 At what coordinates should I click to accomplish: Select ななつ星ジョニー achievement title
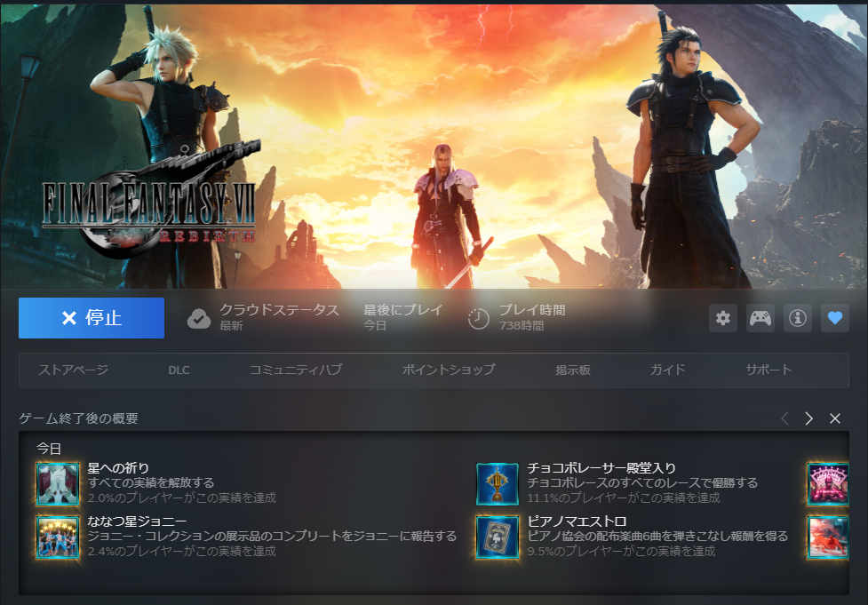point(137,521)
